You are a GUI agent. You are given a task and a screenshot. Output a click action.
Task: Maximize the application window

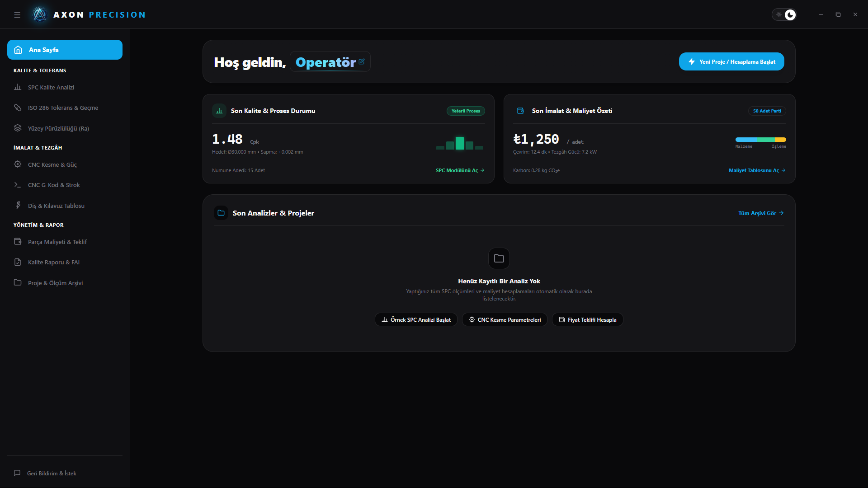[x=838, y=14]
